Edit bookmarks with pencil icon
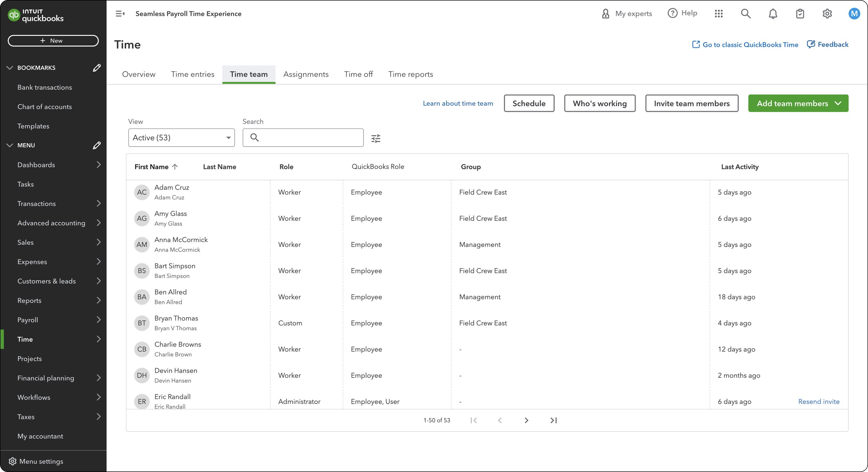The width and height of the screenshot is (868, 472). click(x=97, y=68)
